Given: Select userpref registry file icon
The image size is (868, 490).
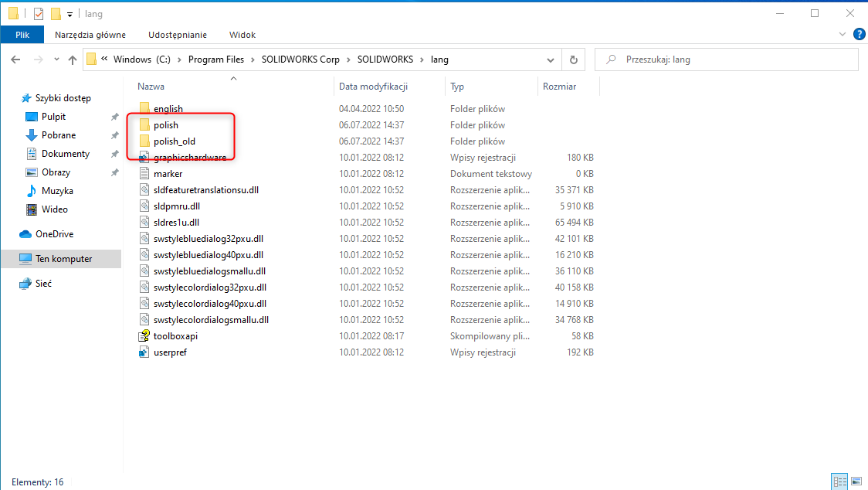Looking at the screenshot, I should coord(144,352).
